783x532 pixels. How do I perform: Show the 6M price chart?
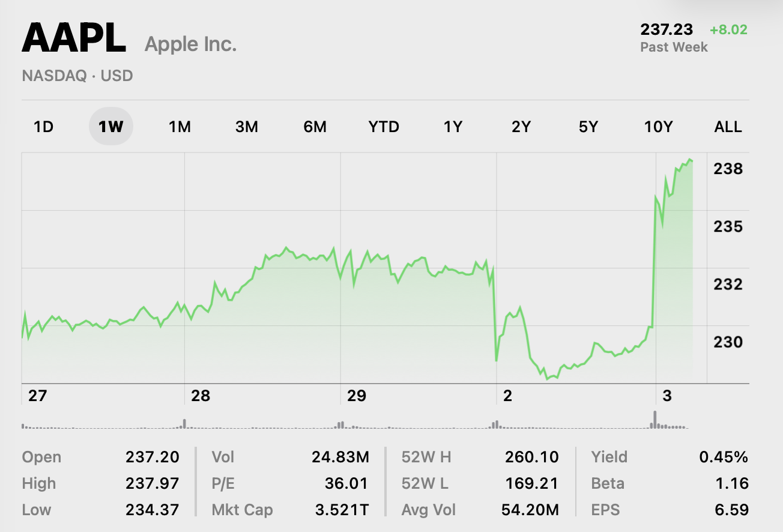click(x=315, y=127)
